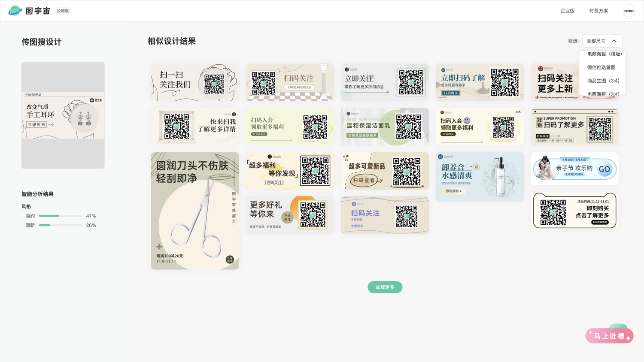Collapse the 全部尺寸 filter chevron
Viewport: 644px width, 362px height.
(x=614, y=41)
